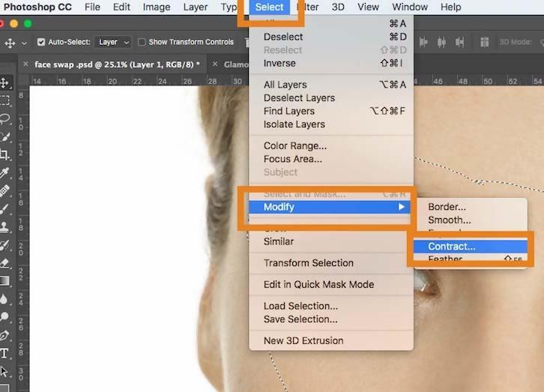544x392 pixels.
Task: Click the distribute horizontal centers icon
Action: click(441, 42)
